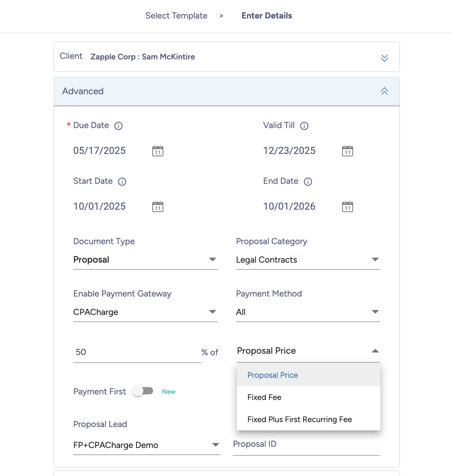Show info tooltip for Valid Till

(x=304, y=126)
